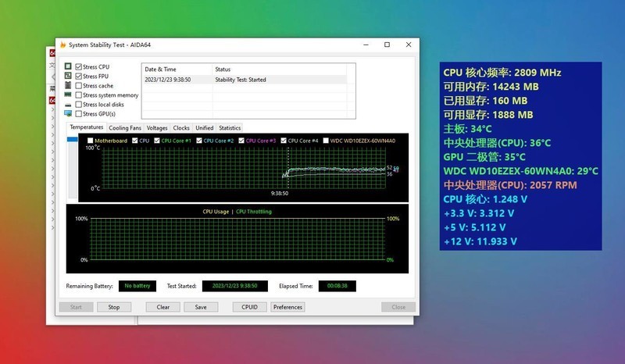Click 可用显存 1888 MB overlay line
Screen dimensions: 625x364
(x=488, y=115)
